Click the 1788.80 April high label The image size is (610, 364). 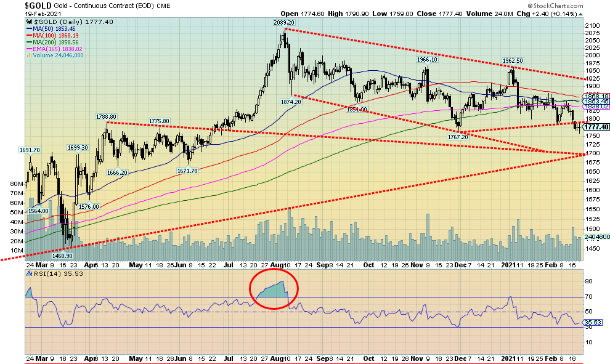pyautogui.click(x=107, y=115)
